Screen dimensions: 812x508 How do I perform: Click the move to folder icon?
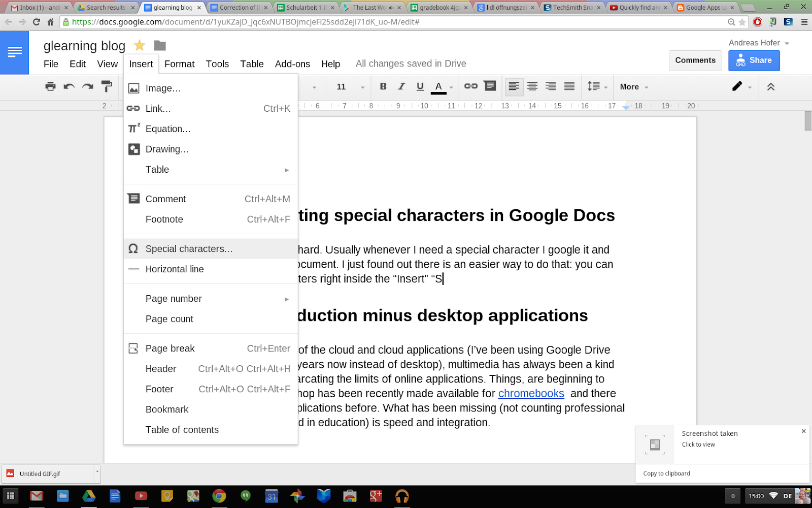coord(160,46)
